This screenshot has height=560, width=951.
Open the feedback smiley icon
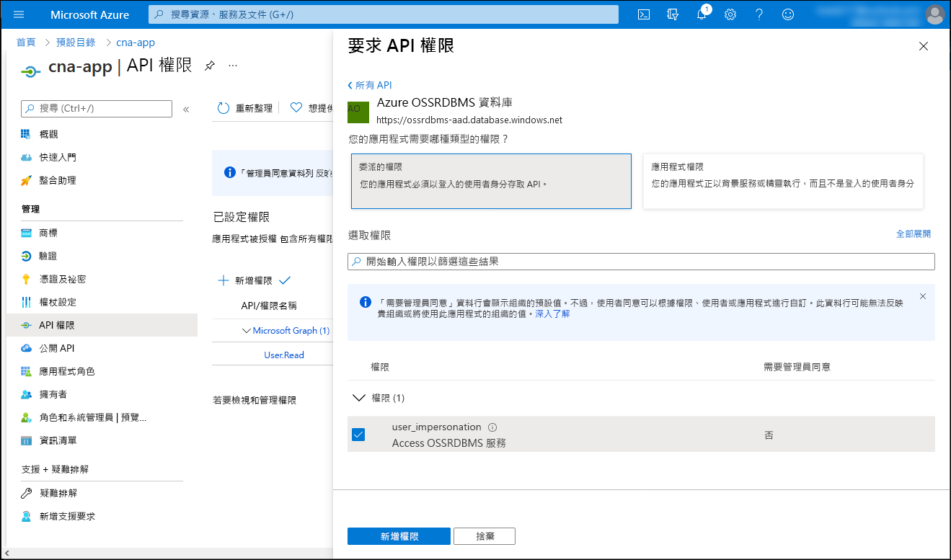coord(788,14)
